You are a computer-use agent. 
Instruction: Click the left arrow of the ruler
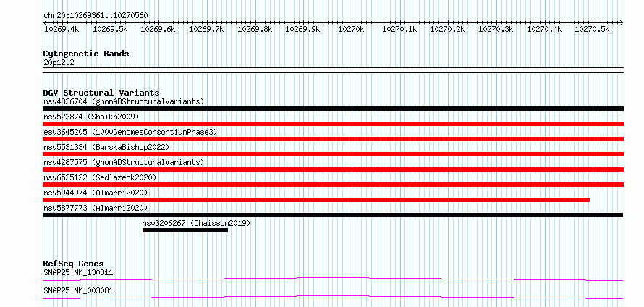45,22
